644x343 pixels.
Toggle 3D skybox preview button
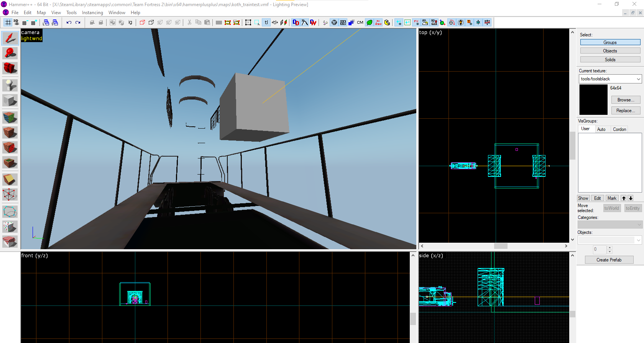(x=434, y=23)
